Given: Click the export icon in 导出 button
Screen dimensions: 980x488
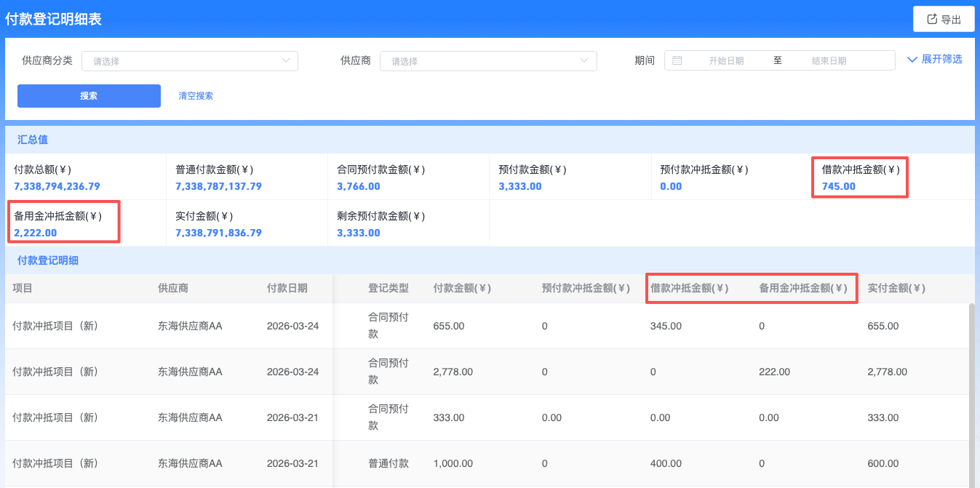Looking at the screenshot, I should (932, 20).
